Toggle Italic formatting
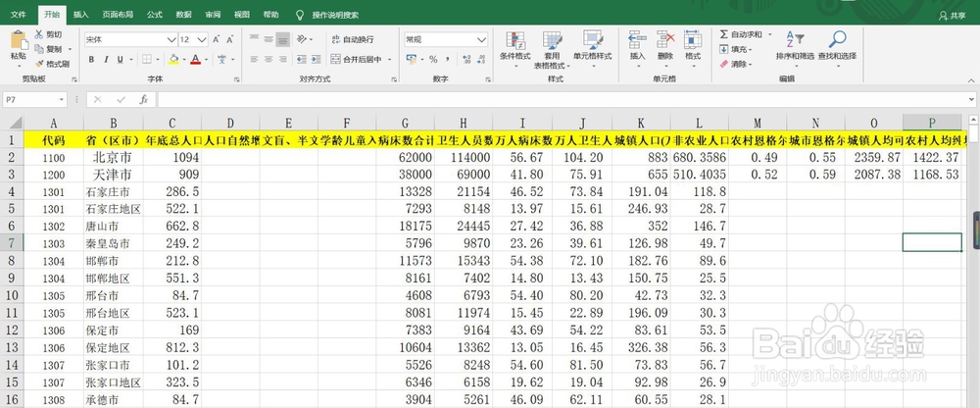 [106, 60]
